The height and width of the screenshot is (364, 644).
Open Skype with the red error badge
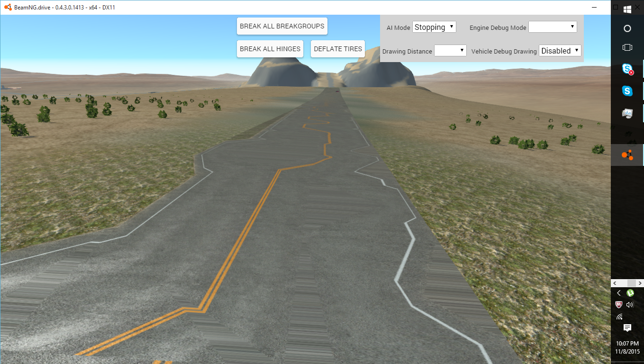coord(627,69)
